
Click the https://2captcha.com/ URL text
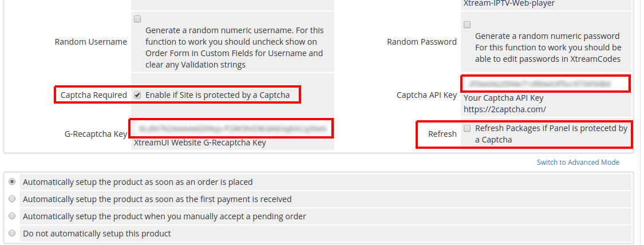(504, 109)
